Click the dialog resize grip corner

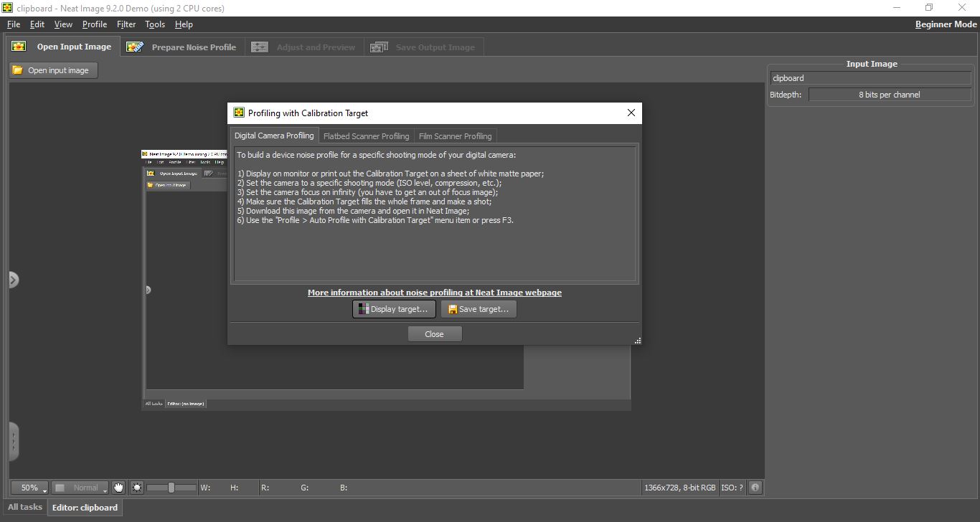point(638,341)
